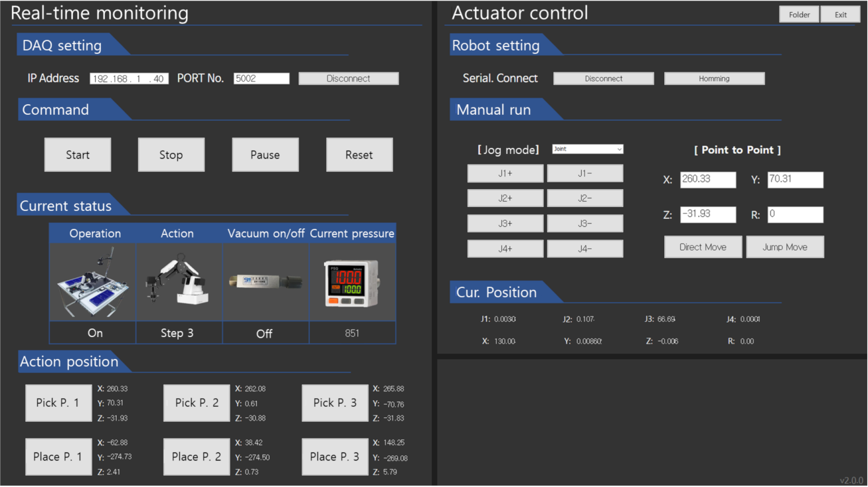Jog joint J3 in negative direction
This screenshot has height=487, width=868.
click(585, 224)
